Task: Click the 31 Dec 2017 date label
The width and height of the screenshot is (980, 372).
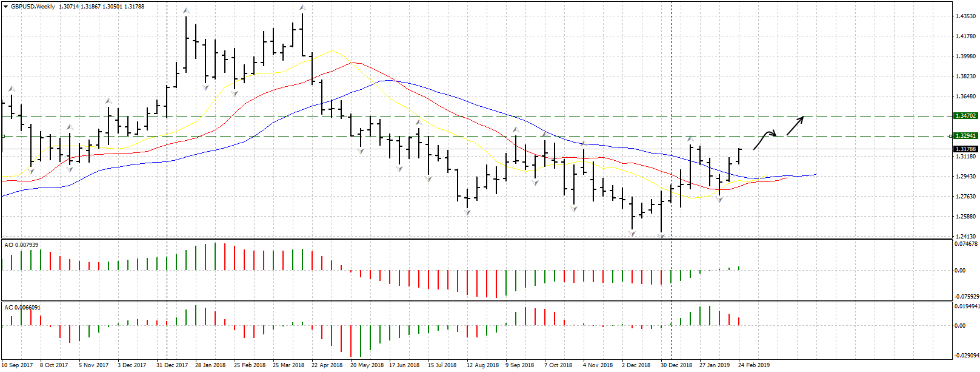Action: tap(172, 365)
